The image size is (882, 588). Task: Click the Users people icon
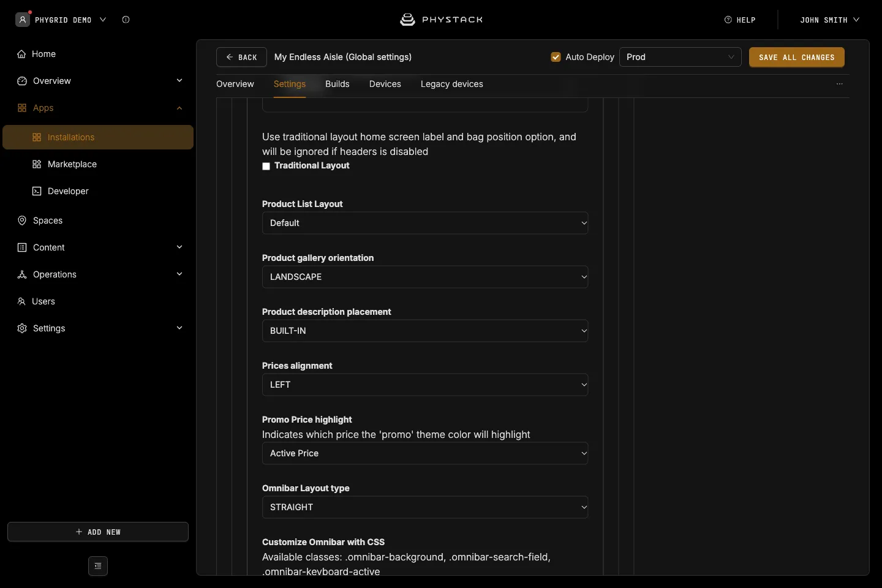pos(21,301)
